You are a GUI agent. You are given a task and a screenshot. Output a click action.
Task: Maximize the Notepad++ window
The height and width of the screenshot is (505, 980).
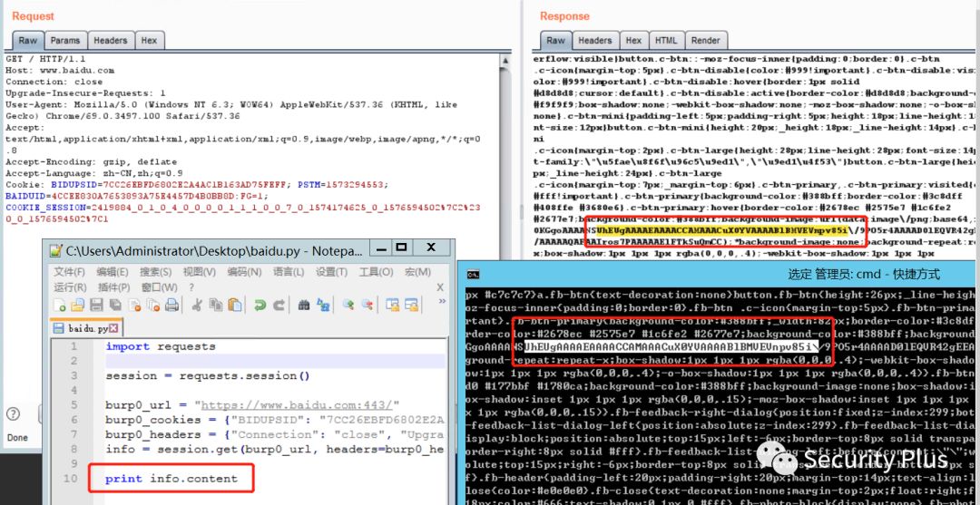401,248
